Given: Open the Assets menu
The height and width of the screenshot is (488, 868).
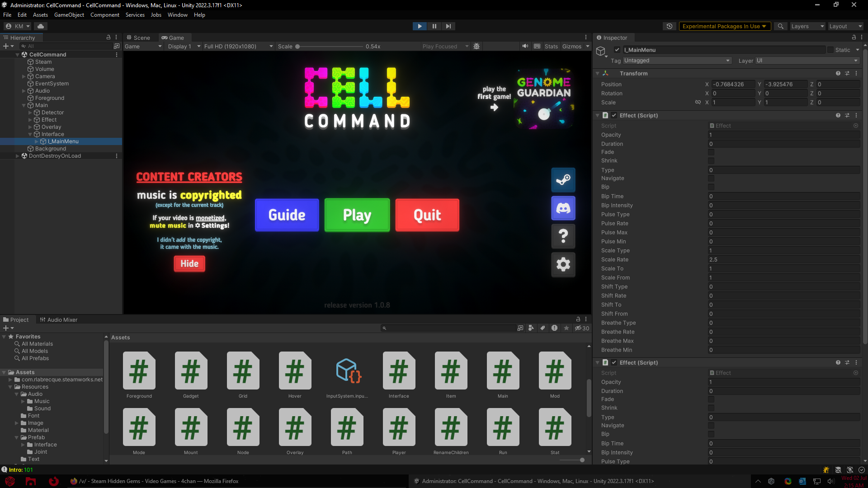Looking at the screenshot, I should pos(40,15).
